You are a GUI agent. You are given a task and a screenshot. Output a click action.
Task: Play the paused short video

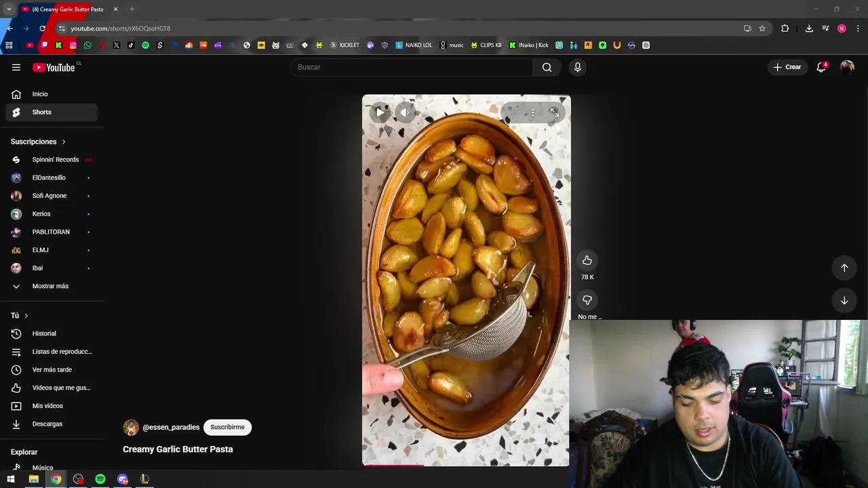coord(380,113)
